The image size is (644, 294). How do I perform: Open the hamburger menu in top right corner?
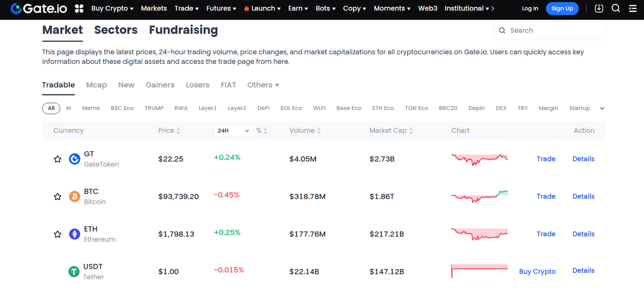point(632,8)
